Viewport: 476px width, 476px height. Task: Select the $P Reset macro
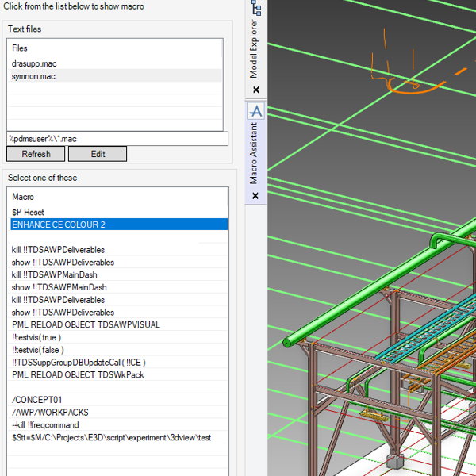point(119,212)
